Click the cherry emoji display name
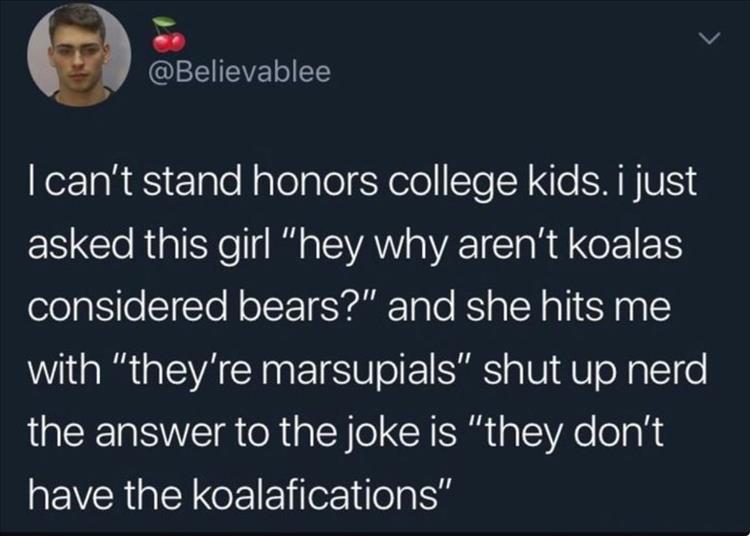The width and height of the screenshot is (750, 536). point(169,38)
